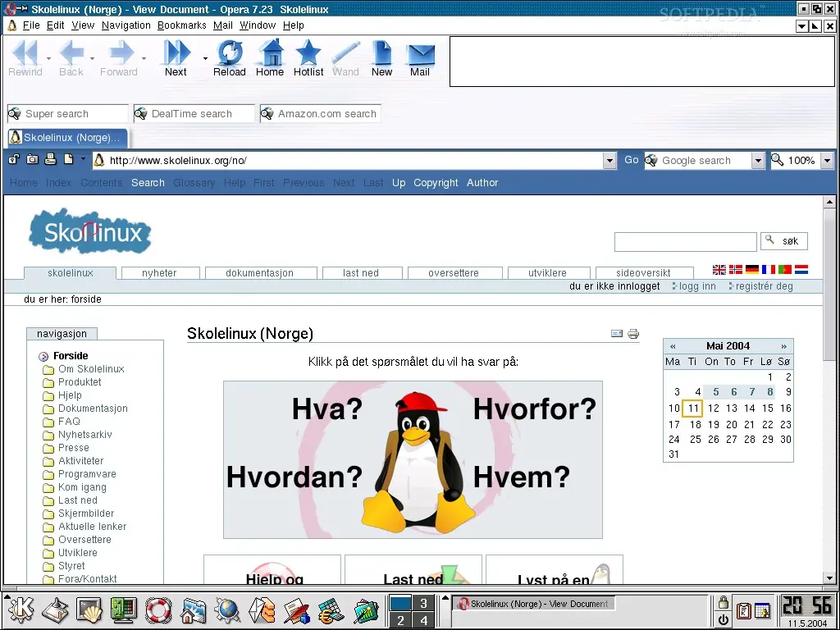Go to next month in calendar
The image size is (840, 630).
point(783,346)
